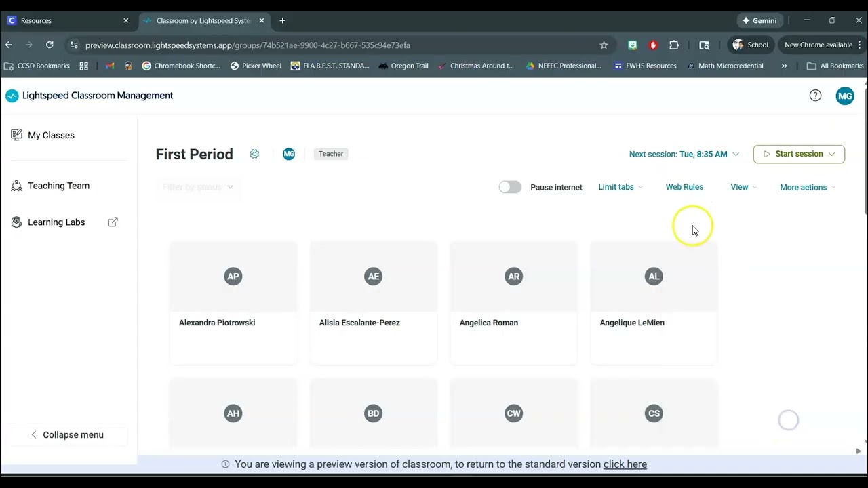Viewport: 868px width, 488px height.
Task: Toggle the Pause internet switch
Action: pyautogui.click(x=510, y=187)
